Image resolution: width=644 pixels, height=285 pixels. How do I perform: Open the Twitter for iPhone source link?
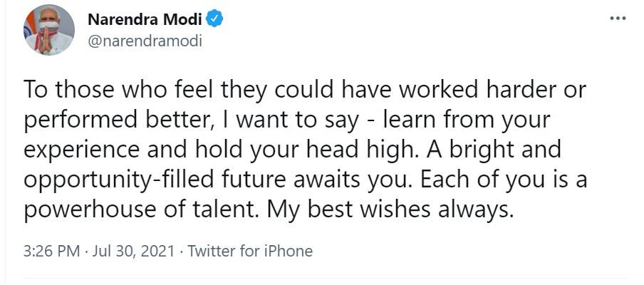pyautogui.click(x=250, y=251)
